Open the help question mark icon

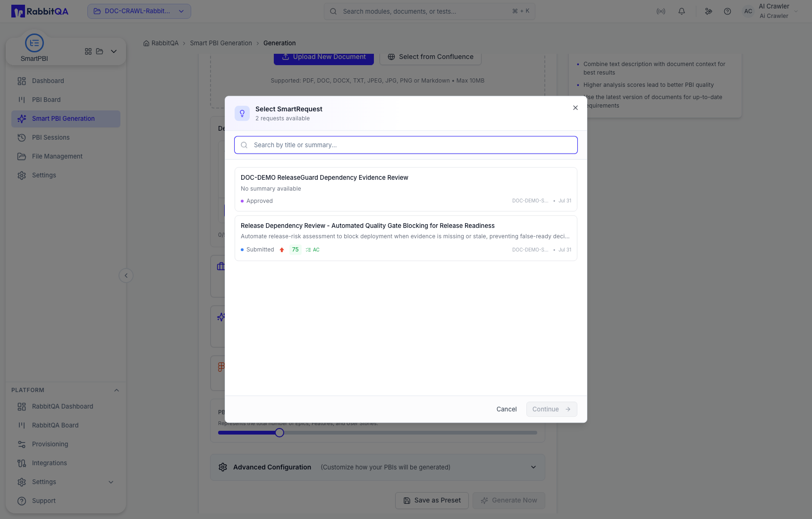[727, 11]
